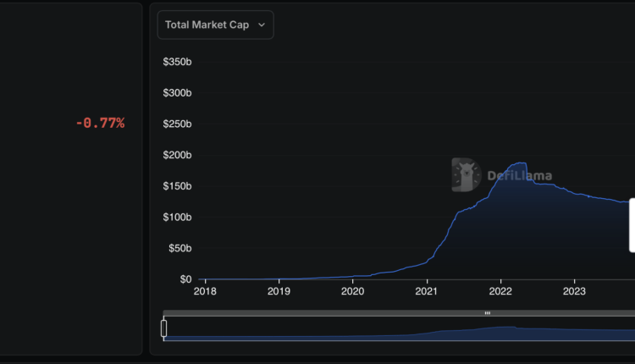635x364 pixels.
Task: Click the DefiLlama watermark text
Action: tap(519, 176)
